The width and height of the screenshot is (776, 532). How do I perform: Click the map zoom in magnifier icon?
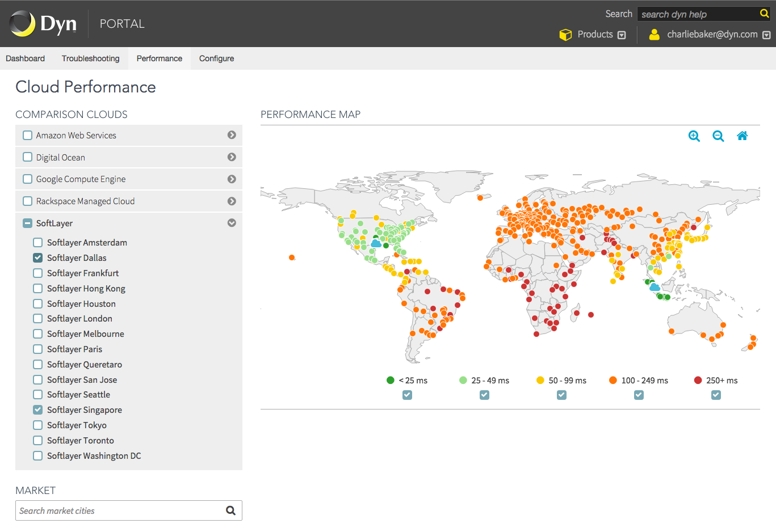694,136
